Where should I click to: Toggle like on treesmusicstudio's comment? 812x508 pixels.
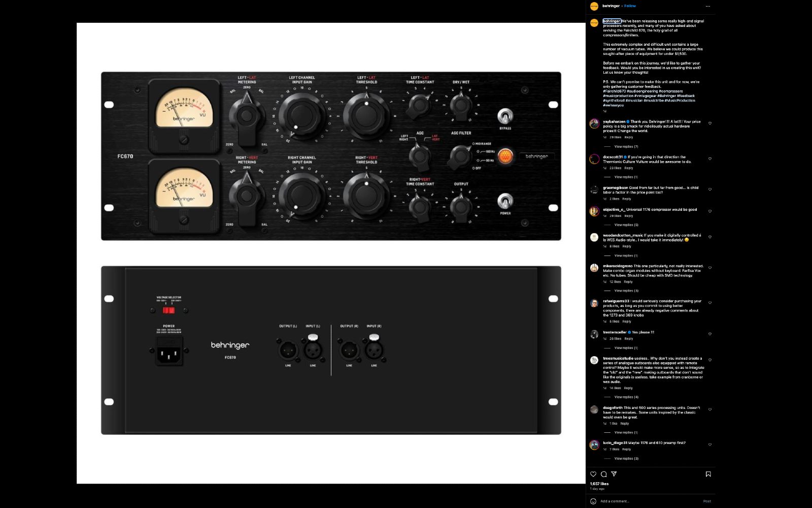point(709,360)
